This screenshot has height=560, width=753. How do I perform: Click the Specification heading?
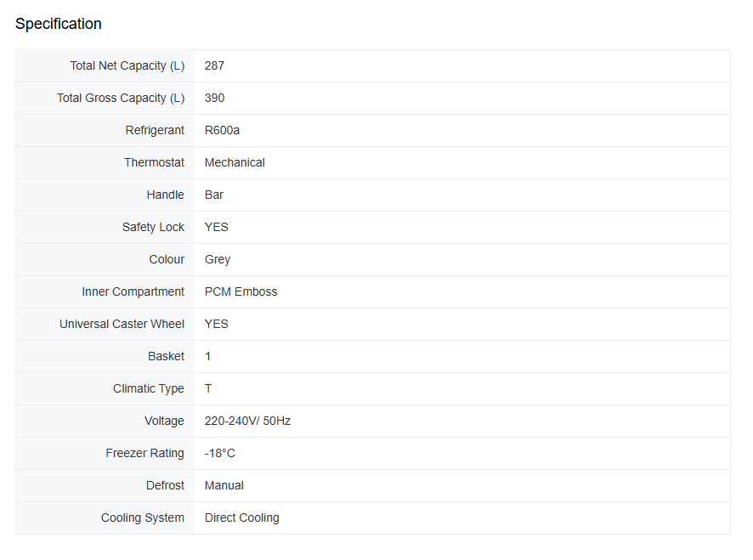[x=58, y=24]
